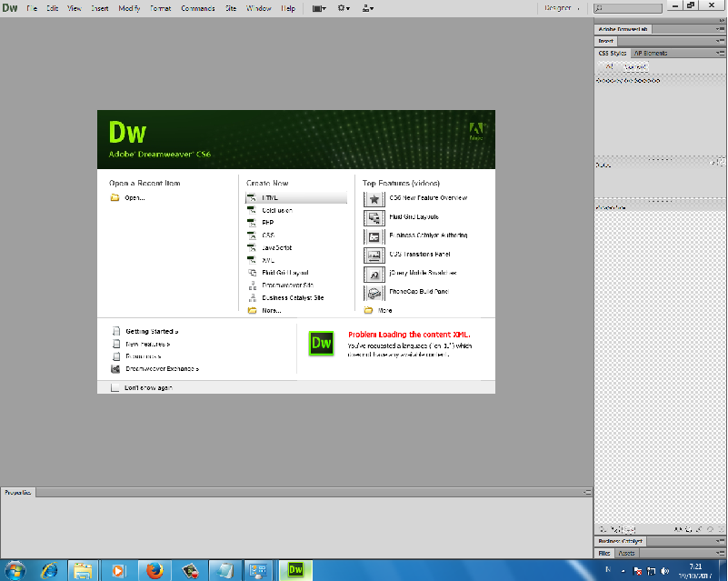The image size is (728, 581).
Task: Open the Business Catalyst panel options menu
Action: pos(720,541)
